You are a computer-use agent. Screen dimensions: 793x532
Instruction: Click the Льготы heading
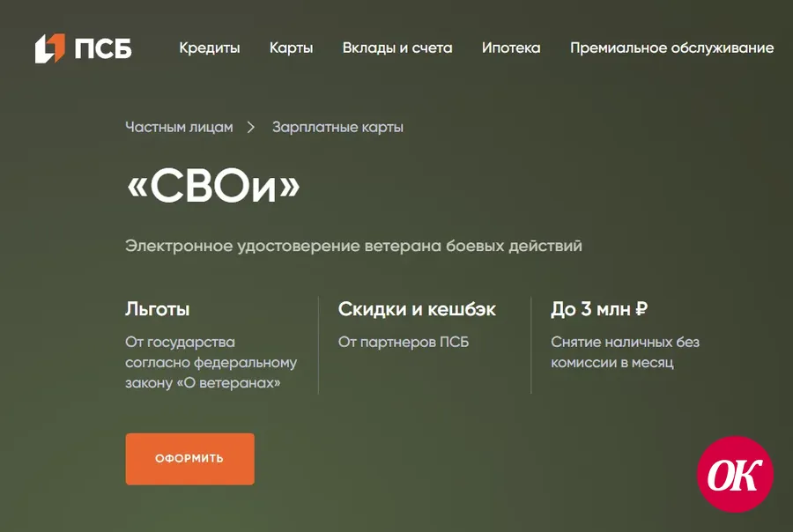[158, 309]
